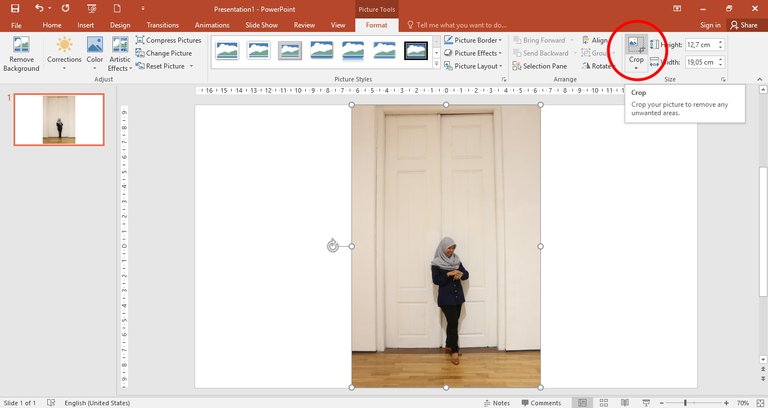Click English (United States) language indicator
Image resolution: width=768 pixels, height=408 pixels.
pyautogui.click(x=97, y=403)
